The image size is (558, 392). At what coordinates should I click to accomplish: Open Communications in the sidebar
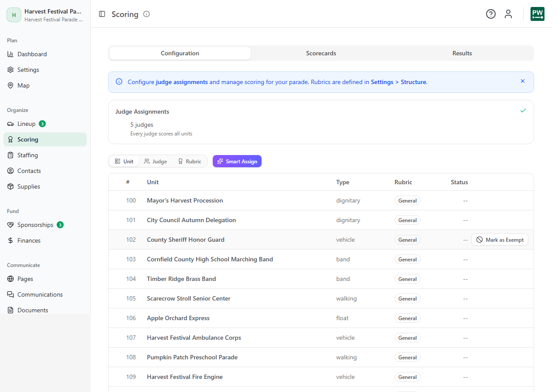(45, 294)
